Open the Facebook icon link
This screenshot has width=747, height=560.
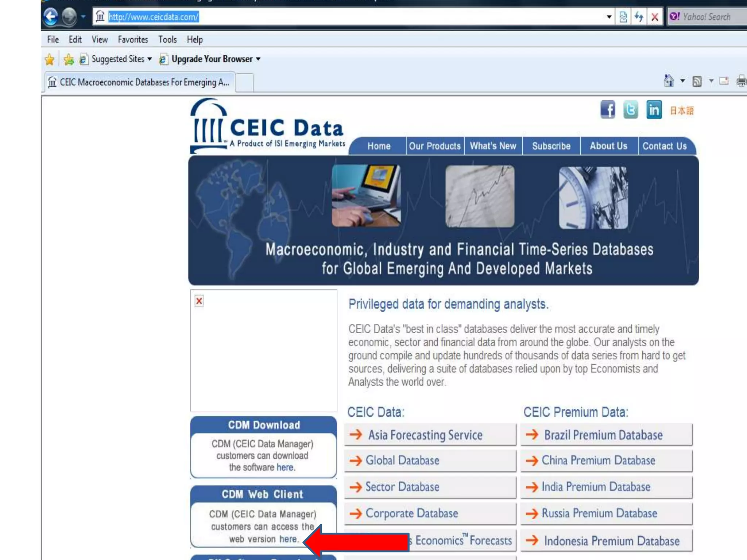[608, 109]
